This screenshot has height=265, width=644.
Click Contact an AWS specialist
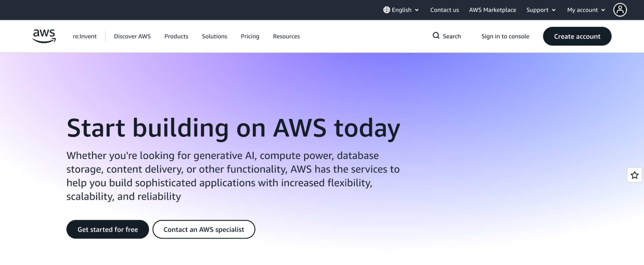[204, 229]
